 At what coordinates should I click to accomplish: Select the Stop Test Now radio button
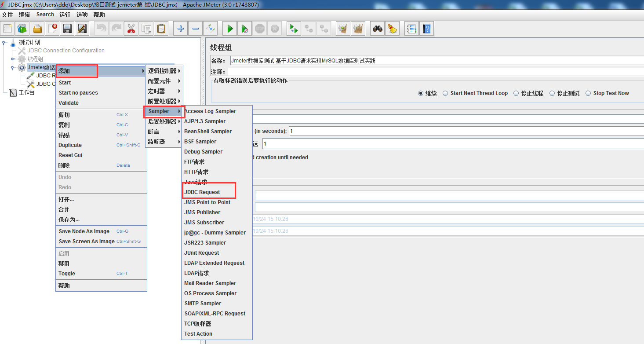click(588, 93)
